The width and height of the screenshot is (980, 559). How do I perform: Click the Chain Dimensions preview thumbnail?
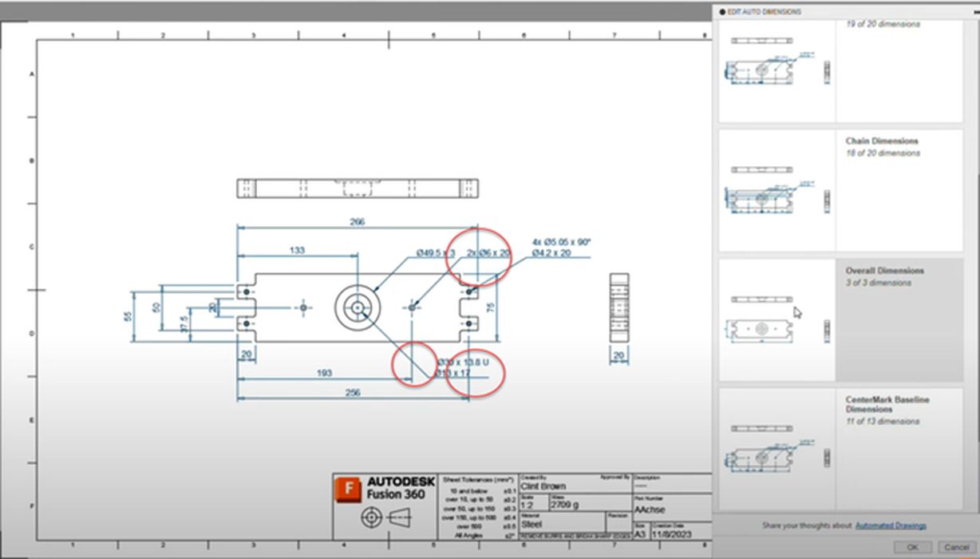coord(776,190)
